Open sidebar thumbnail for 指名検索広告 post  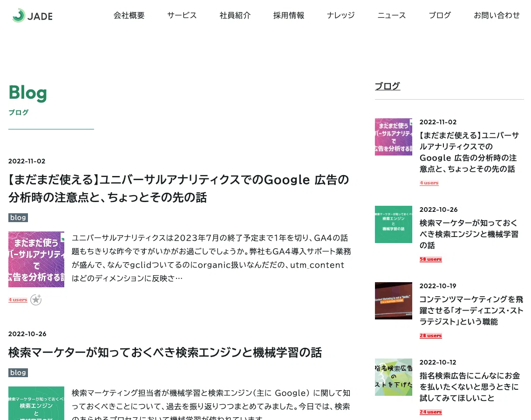click(394, 377)
